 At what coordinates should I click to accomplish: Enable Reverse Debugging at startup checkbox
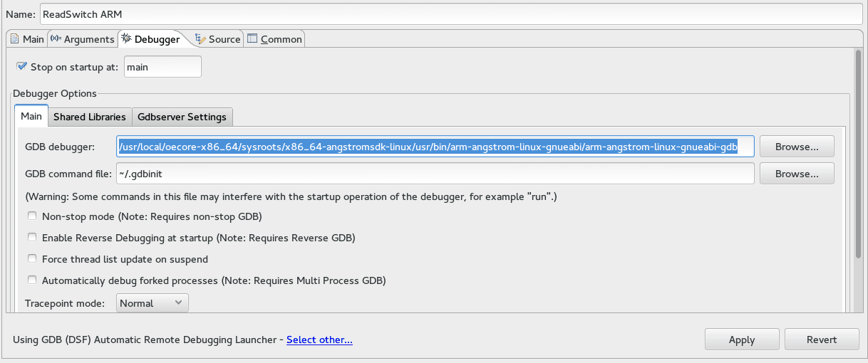32,238
